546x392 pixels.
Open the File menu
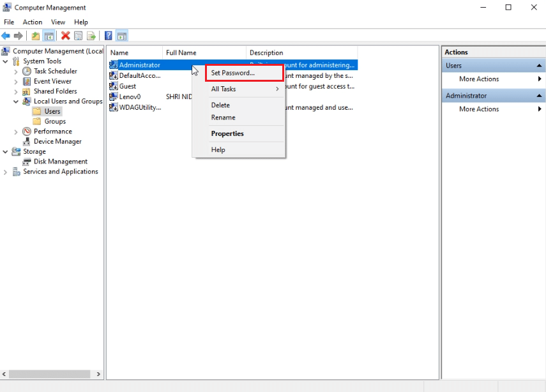pyautogui.click(x=9, y=22)
